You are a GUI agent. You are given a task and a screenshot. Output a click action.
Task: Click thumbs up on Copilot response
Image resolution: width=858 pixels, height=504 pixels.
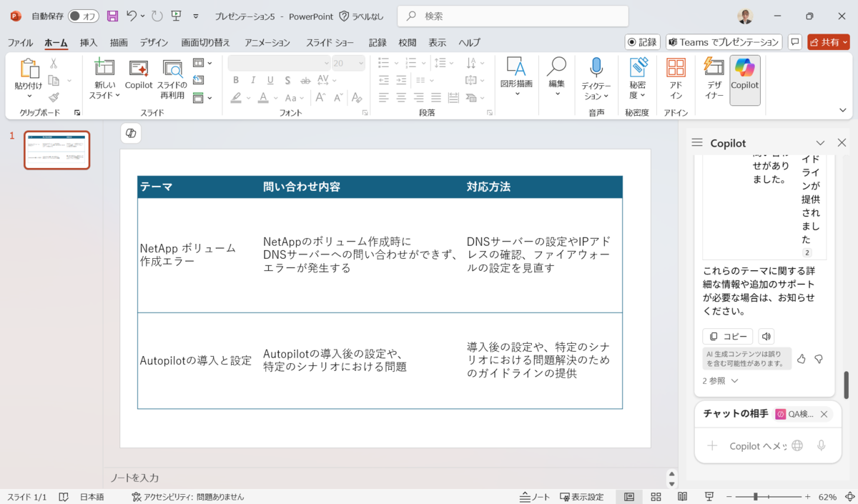coord(802,359)
